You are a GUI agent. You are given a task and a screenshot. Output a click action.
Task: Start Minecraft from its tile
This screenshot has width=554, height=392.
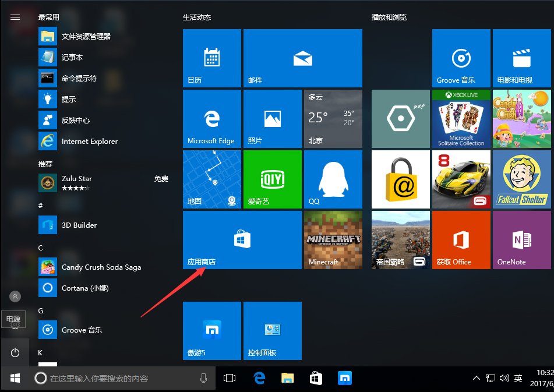(x=333, y=240)
